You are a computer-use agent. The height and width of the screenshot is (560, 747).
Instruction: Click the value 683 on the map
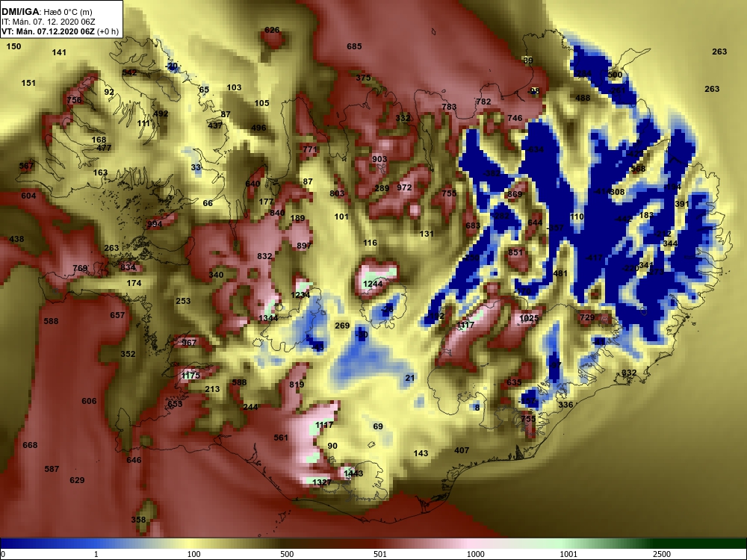(x=473, y=225)
